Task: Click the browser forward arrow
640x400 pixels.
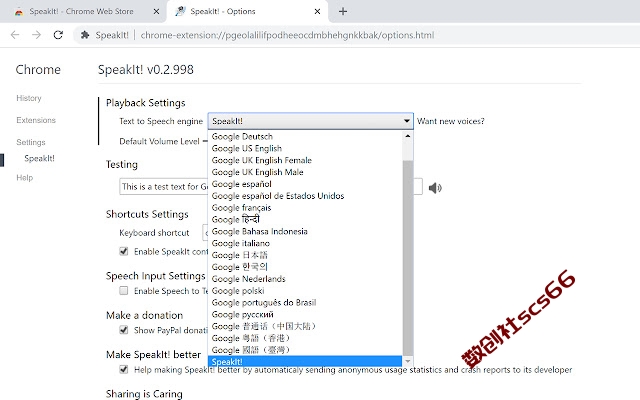Action: [x=36, y=35]
